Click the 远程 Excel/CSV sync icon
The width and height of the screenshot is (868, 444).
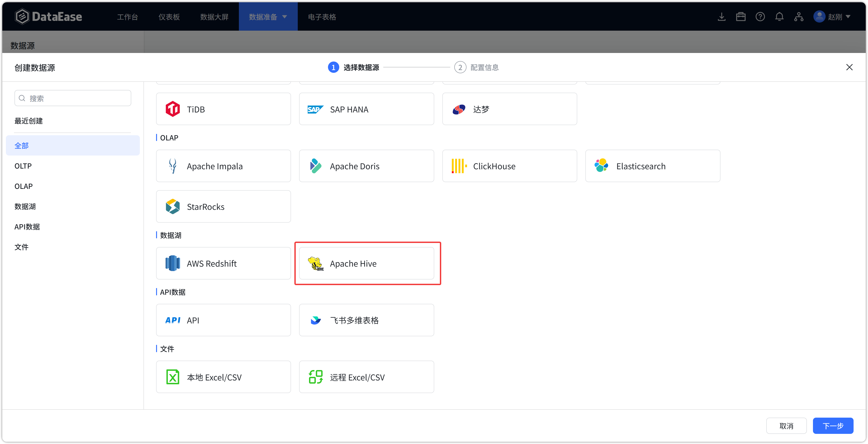tap(316, 377)
